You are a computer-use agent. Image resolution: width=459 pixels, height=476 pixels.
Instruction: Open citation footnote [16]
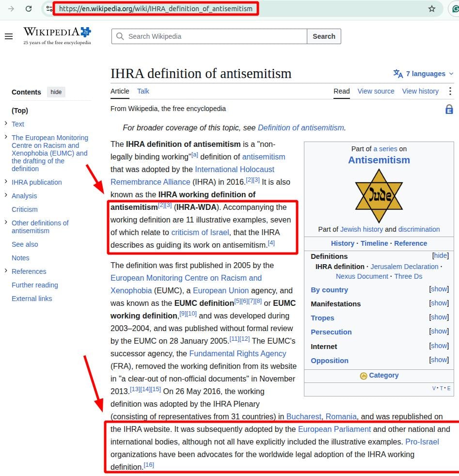149,465
